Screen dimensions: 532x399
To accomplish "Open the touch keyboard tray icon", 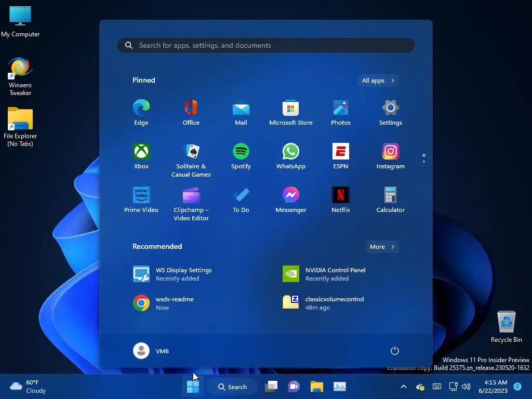I will point(437,387).
